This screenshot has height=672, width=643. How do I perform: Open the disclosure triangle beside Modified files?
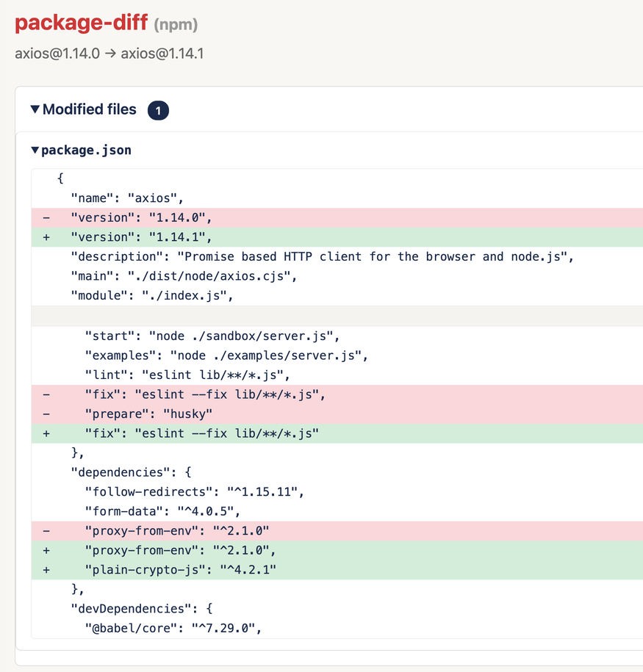tap(35, 109)
